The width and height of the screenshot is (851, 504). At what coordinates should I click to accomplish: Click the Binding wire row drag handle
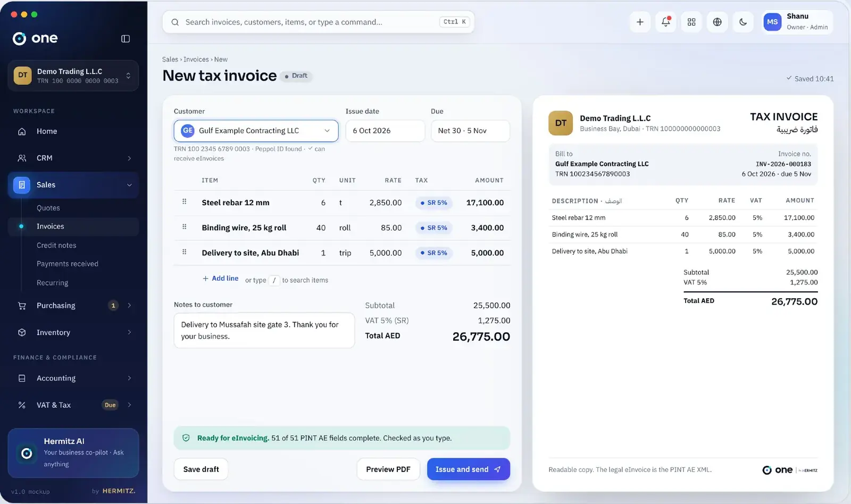184,226
